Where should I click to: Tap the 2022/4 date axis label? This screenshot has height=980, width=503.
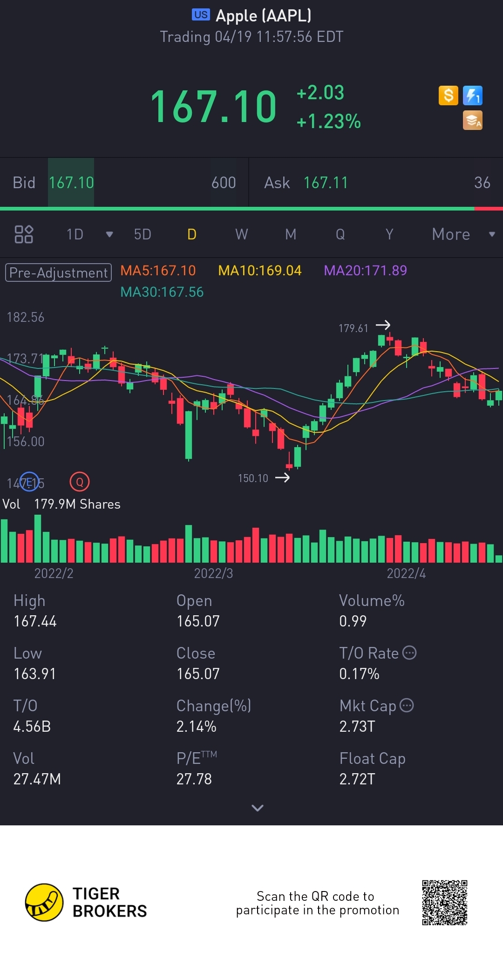coord(406,573)
